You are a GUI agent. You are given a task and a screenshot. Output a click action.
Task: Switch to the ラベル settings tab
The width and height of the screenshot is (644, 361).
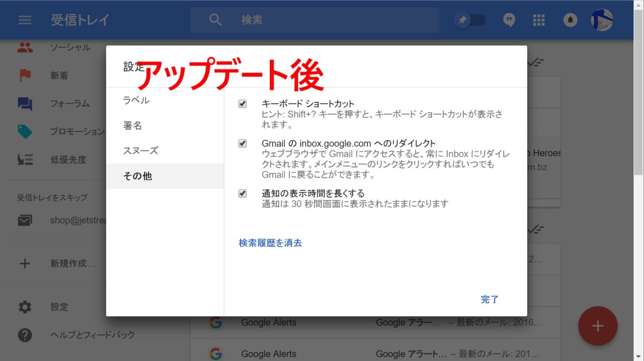tap(136, 100)
